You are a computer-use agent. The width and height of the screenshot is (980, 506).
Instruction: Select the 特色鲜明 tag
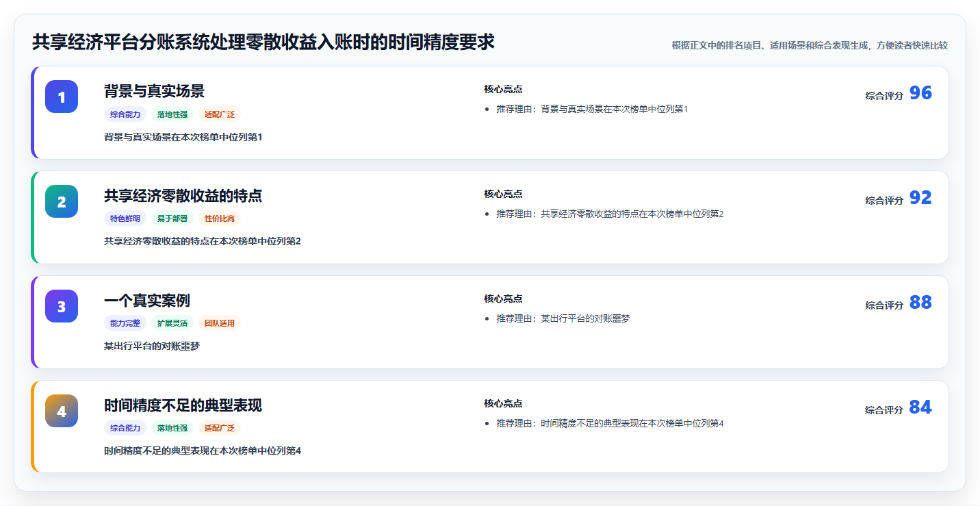coord(125,219)
